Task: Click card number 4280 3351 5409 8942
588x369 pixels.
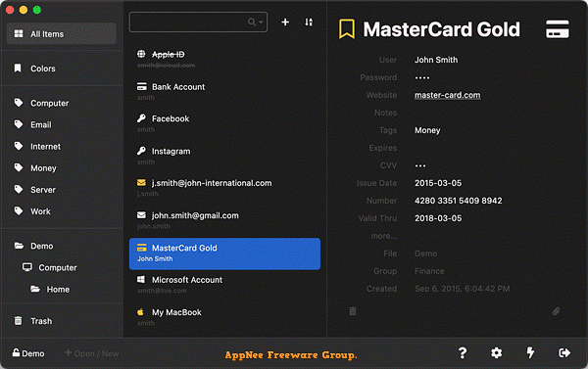Action: pyautogui.click(x=459, y=201)
